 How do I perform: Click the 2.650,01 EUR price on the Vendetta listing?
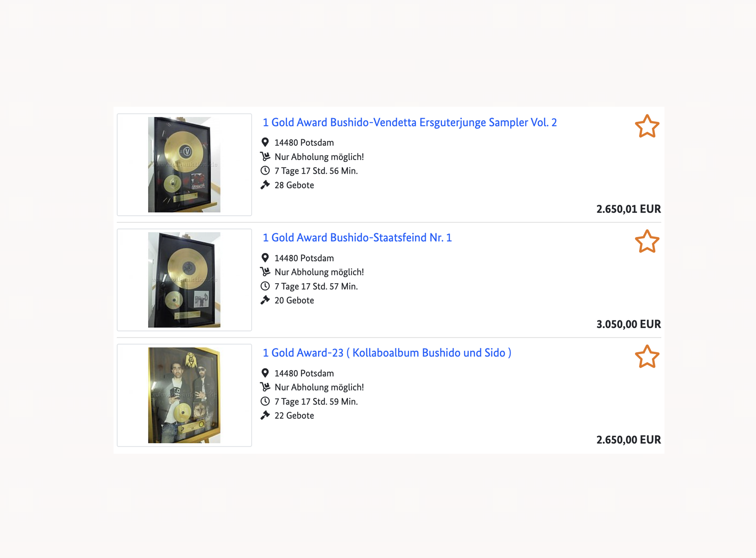point(628,209)
